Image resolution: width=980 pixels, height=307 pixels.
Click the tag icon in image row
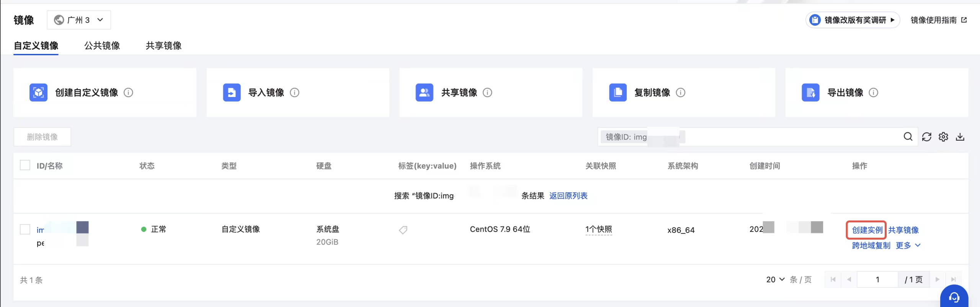coord(403,230)
